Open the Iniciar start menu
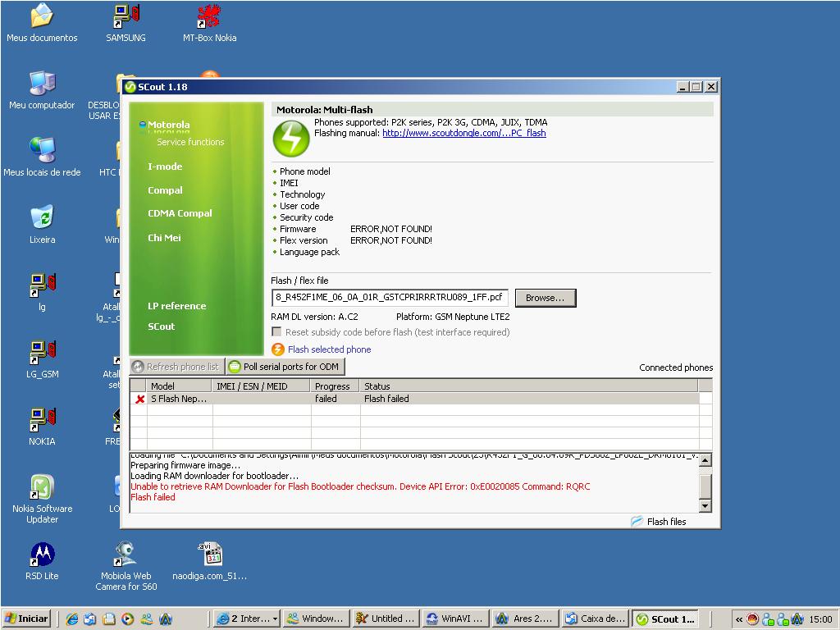Image resolution: width=840 pixels, height=630 pixels. click(26, 619)
